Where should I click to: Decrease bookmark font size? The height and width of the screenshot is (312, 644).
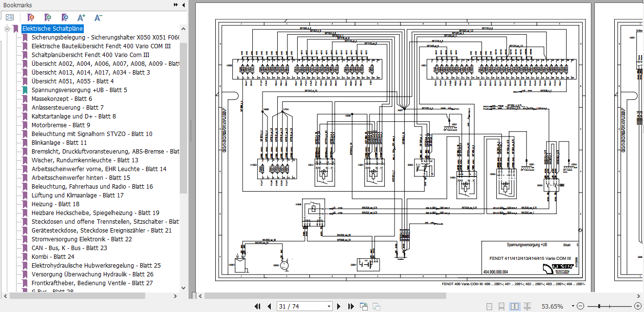click(98, 18)
